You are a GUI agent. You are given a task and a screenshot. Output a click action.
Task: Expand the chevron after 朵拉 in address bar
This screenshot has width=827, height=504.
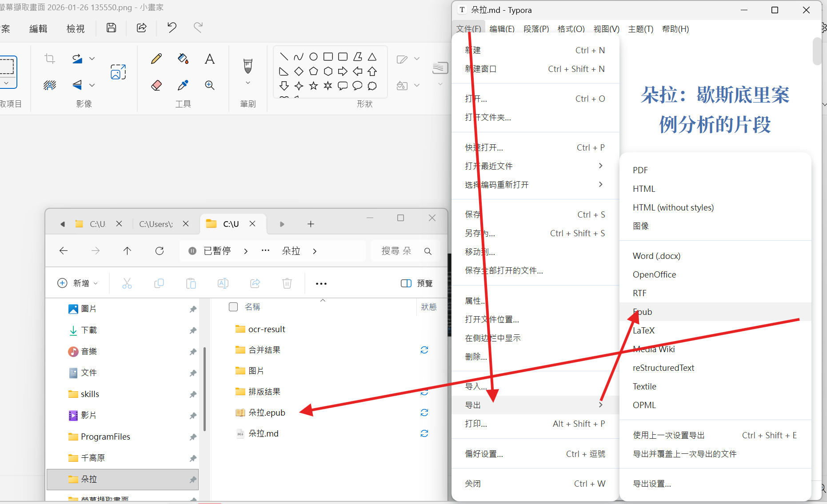click(x=315, y=251)
